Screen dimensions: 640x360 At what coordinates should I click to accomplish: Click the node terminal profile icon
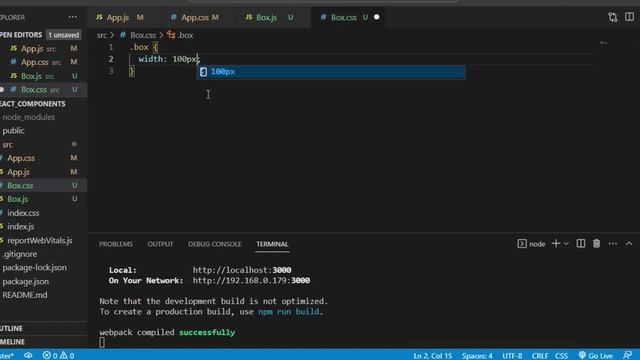tap(522, 244)
